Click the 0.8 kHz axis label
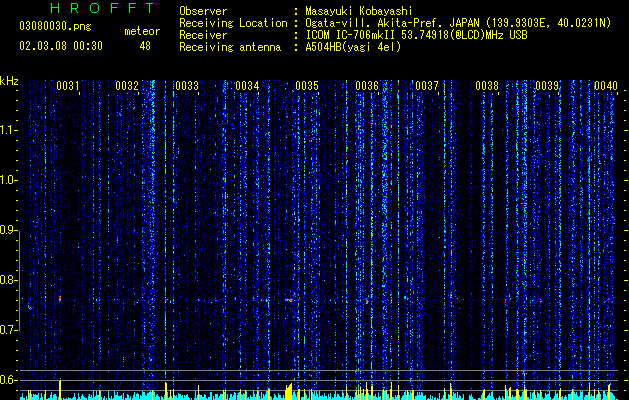629x400 pixels. 8,280
